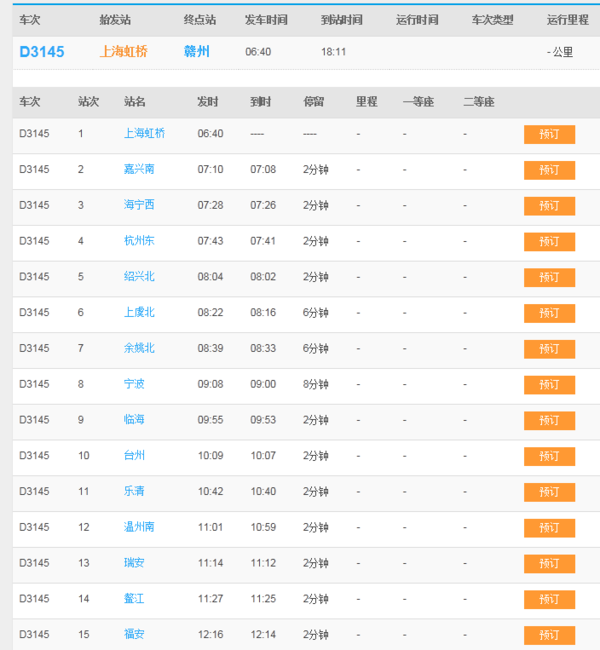Click the 二等座 column header

click(478, 102)
